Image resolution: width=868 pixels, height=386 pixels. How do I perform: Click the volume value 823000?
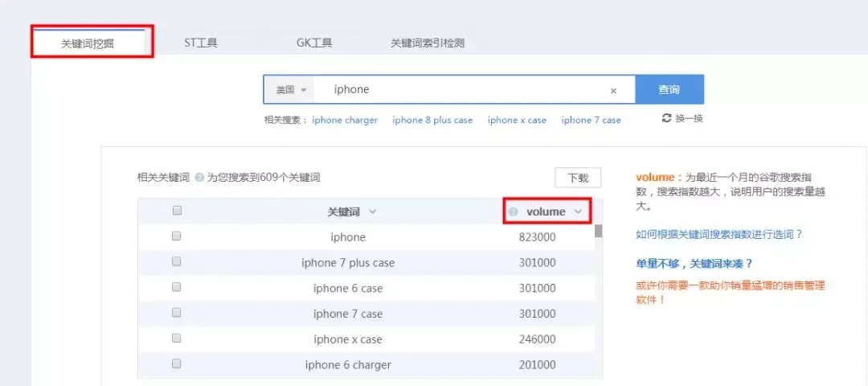pyautogui.click(x=538, y=237)
